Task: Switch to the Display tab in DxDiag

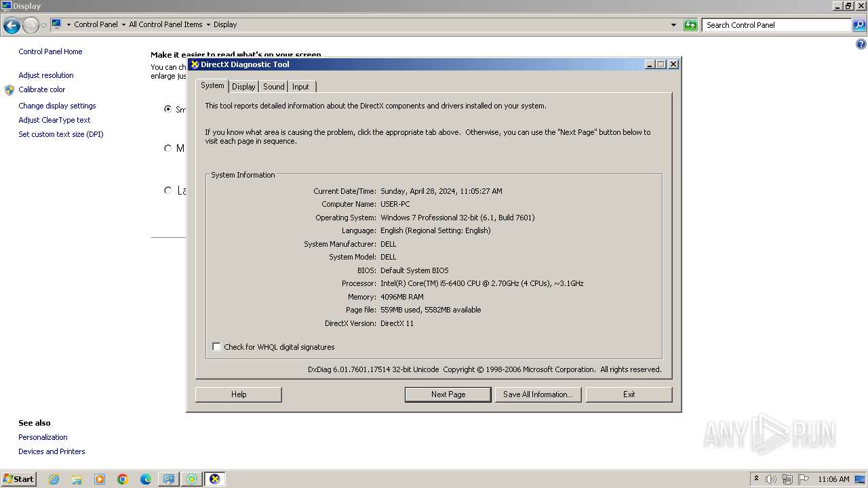Action: tap(243, 87)
